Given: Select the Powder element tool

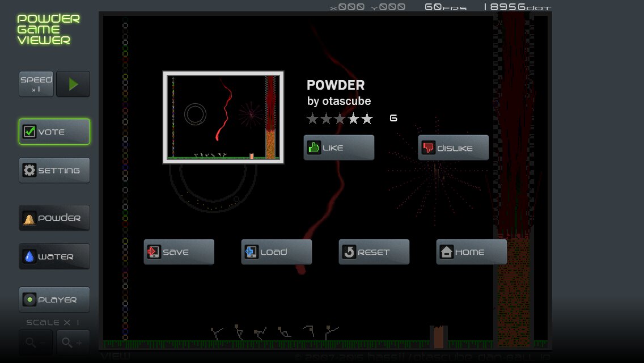Looking at the screenshot, I should tap(54, 218).
